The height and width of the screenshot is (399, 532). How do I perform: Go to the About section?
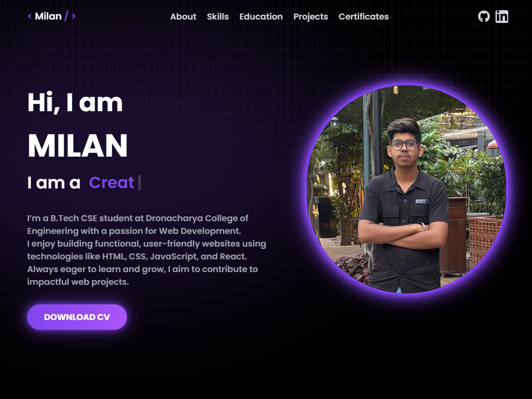point(183,17)
